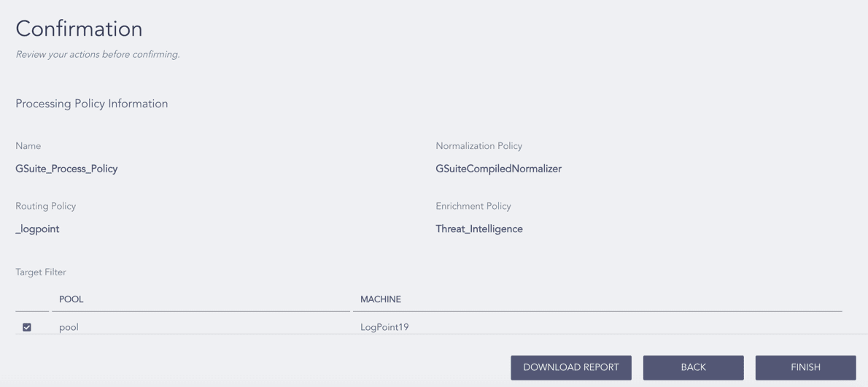Sort by the MACHINE column header
The width and height of the screenshot is (868, 387).
click(381, 299)
